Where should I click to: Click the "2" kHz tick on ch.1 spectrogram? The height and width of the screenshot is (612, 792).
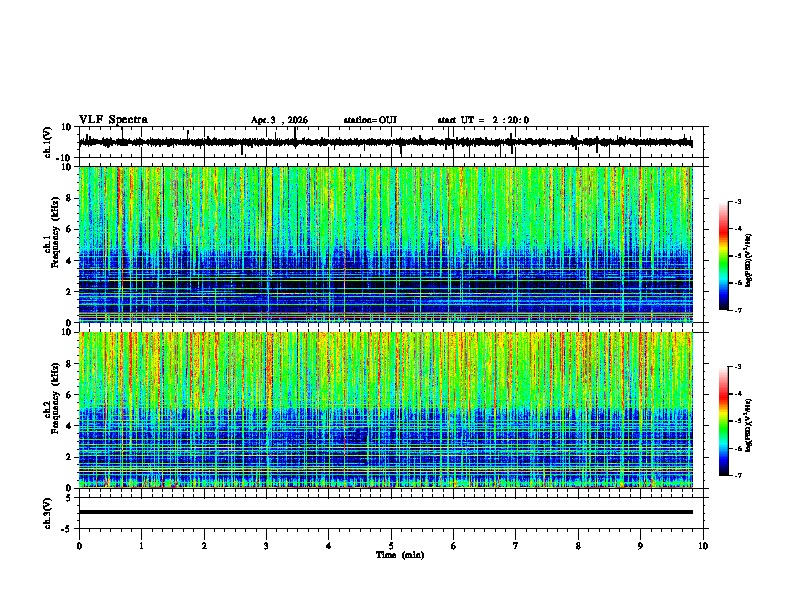coord(69,291)
